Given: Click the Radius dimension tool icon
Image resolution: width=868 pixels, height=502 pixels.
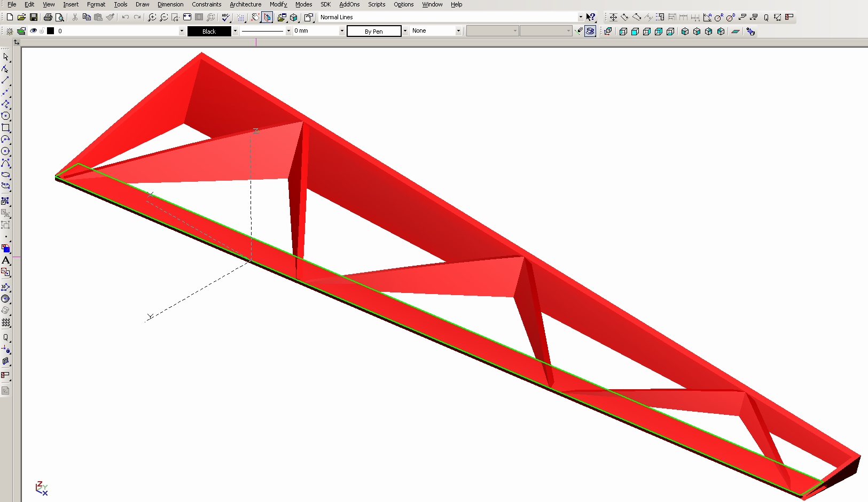Looking at the screenshot, I should point(718,17).
